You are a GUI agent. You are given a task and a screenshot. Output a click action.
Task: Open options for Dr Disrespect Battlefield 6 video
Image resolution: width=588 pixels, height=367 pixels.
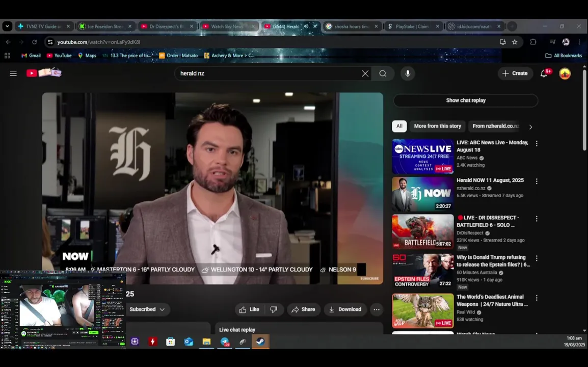(537, 219)
